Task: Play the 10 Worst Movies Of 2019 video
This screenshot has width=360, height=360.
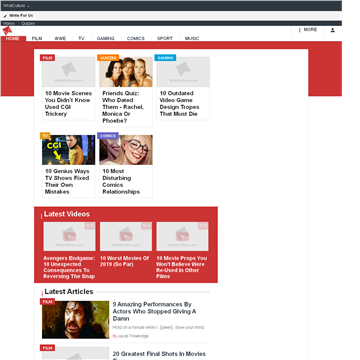Action: tap(126, 236)
